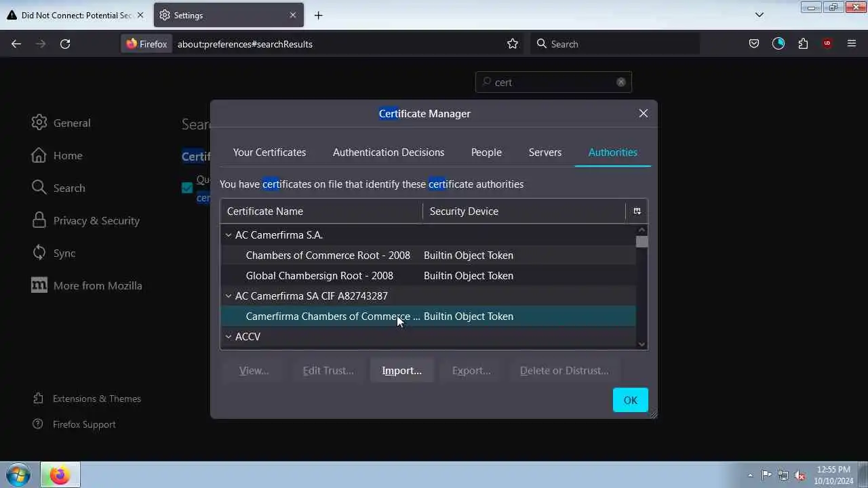This screenshot has width=868, height=488.
Task: Open the Pocket save icon
Action: click(754, 44)
